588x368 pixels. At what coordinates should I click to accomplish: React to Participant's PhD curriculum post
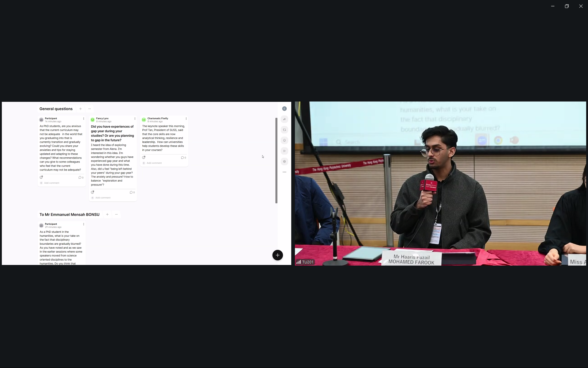[41, 177]
